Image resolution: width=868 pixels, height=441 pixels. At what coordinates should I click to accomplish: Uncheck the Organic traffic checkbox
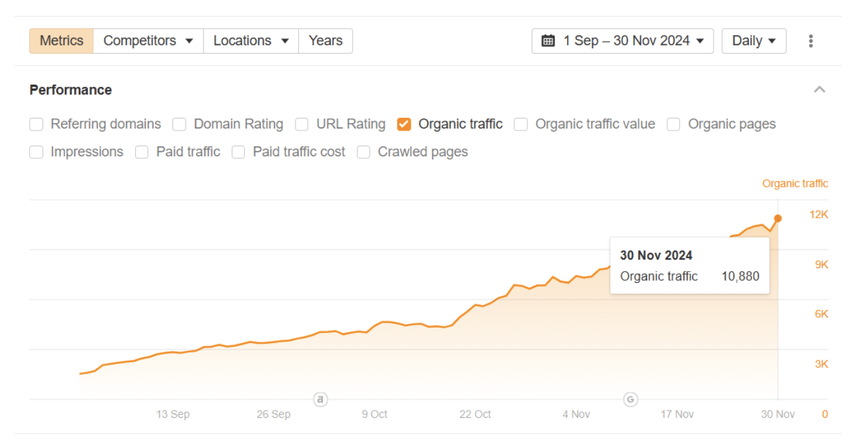(x=404, y=124)
